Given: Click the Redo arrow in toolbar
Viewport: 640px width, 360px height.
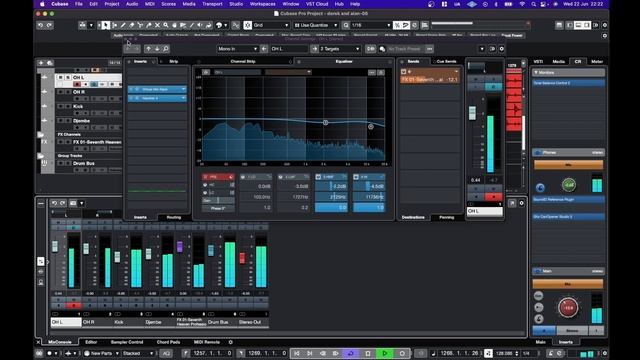Looking at the screenshot, I should click(x=49, y=25).
